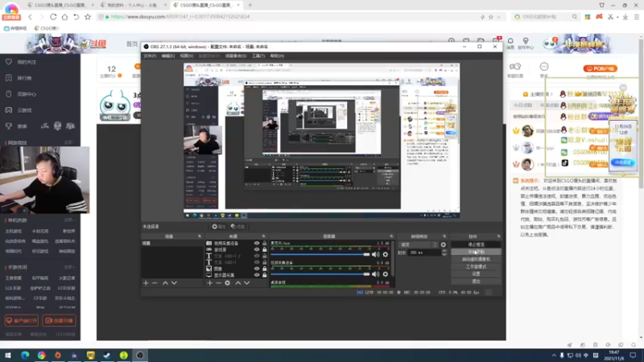
Task: Open OBS 文件(F) menu
Action: click(x=150, y=56)
